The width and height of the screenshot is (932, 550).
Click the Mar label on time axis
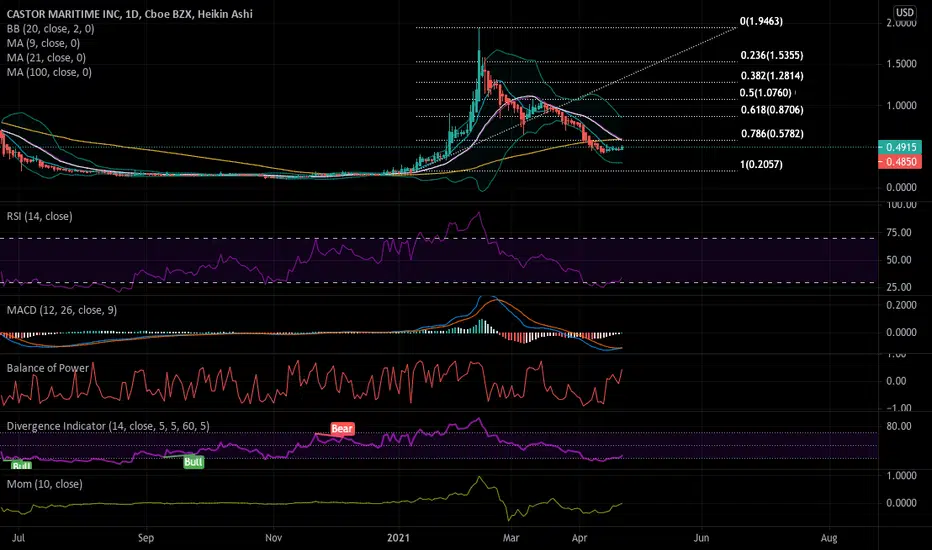pyautogui.click(x=511, y=538)
